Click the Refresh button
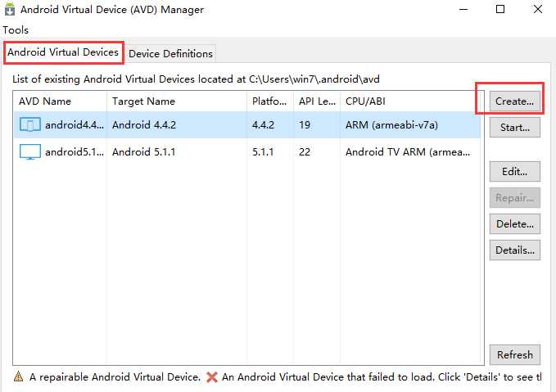556x392 pixels. pyautogui.click(x=515, y=355)
